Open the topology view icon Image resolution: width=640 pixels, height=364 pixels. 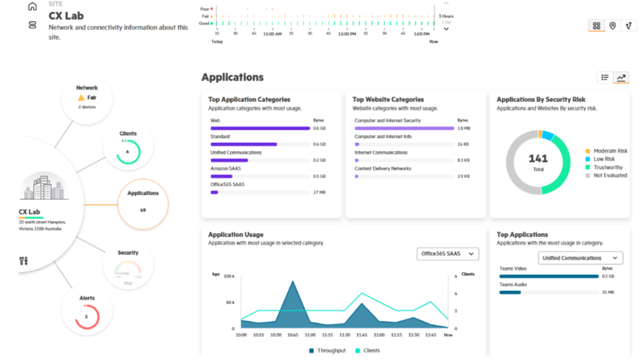tap(629, 26)
